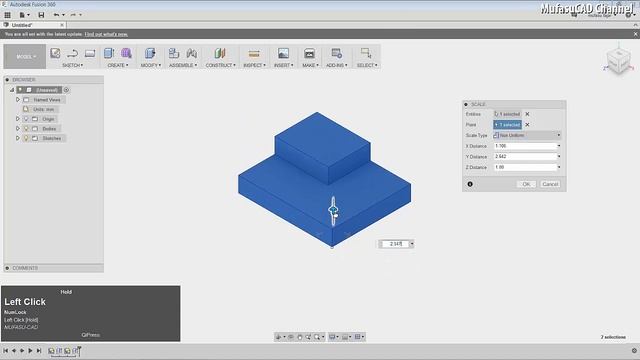640x360 pixels.
Task: Open the Inspect menu
Action: pos(254,65)
